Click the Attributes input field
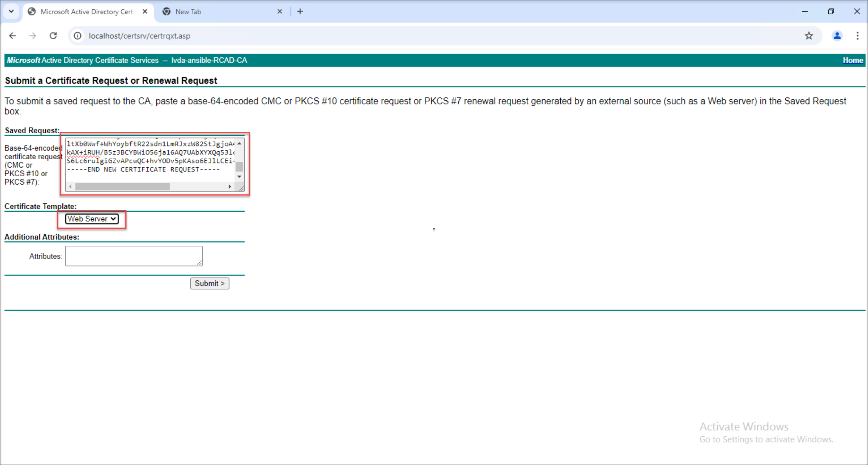 [x=133, y=256]
